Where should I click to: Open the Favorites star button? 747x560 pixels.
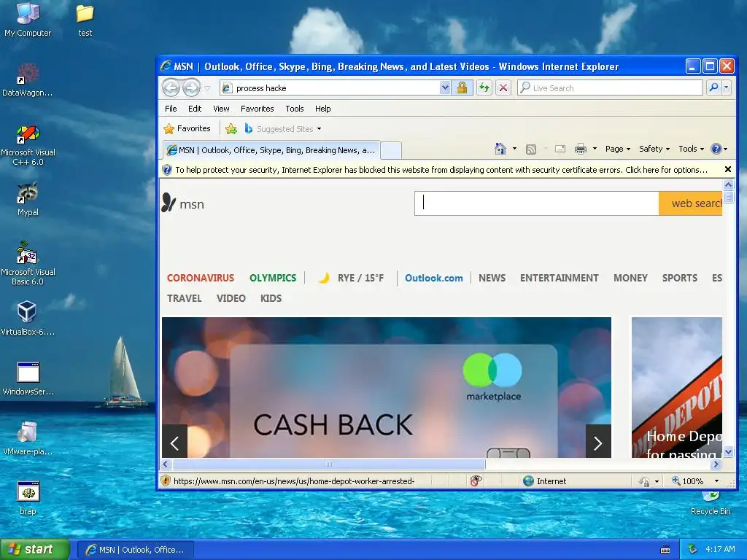(187, 128)
